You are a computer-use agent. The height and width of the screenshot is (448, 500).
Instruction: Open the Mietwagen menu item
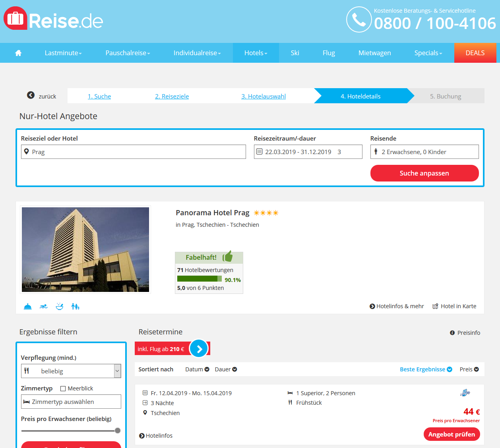(375, 53)
